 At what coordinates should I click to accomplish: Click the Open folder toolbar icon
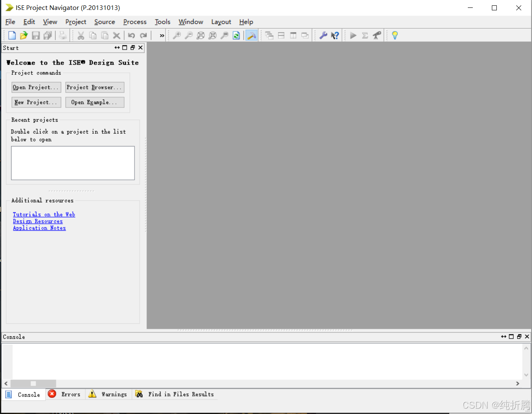pos(24,36)
